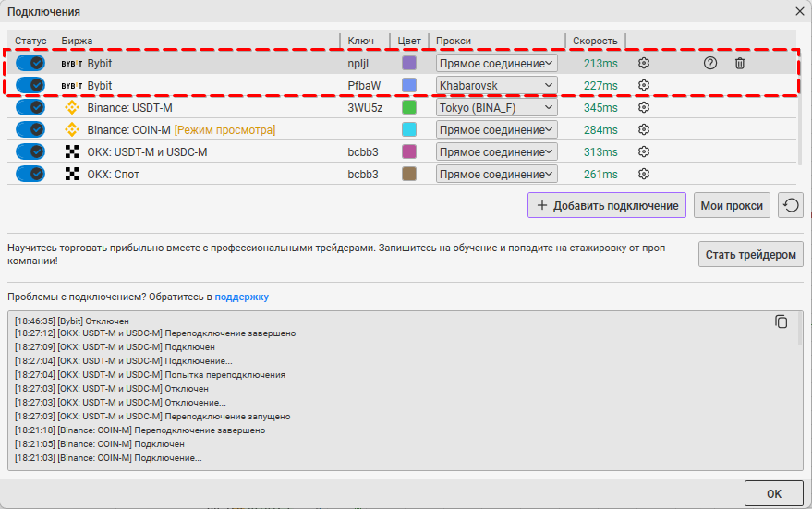This screenshot has height=509, width=812.
Task: Toggle off the first Bybit connection
Action: [30, 63]
